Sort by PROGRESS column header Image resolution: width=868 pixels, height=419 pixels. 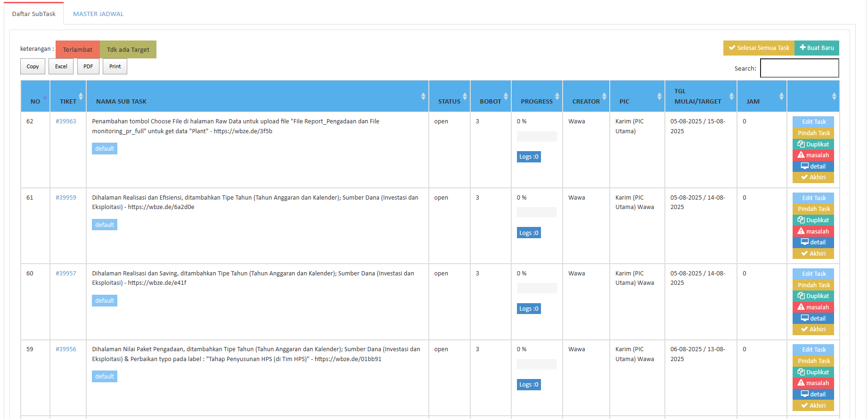coord(536,101)
